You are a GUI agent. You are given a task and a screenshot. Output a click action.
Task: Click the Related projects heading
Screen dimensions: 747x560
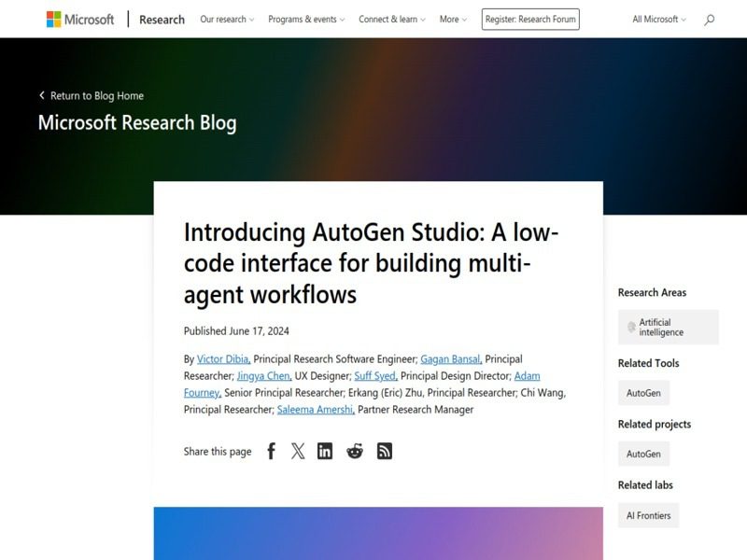(655, 424)
